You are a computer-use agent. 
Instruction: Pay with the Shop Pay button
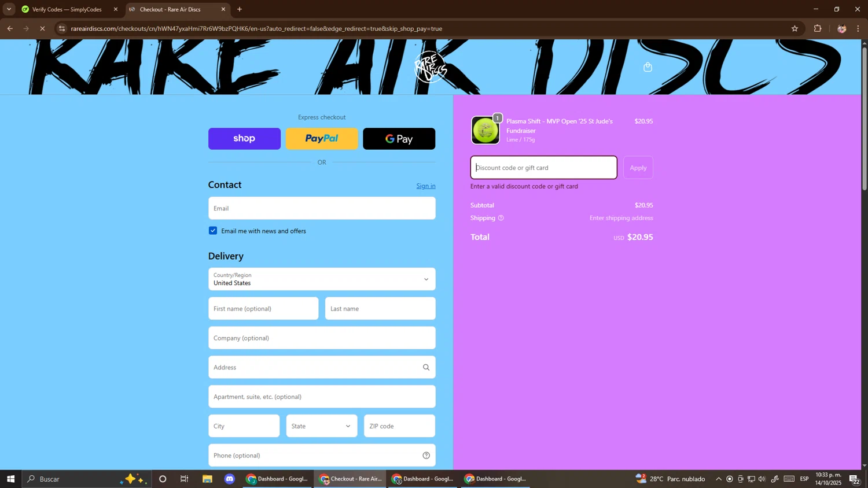[x=244, y=139]
